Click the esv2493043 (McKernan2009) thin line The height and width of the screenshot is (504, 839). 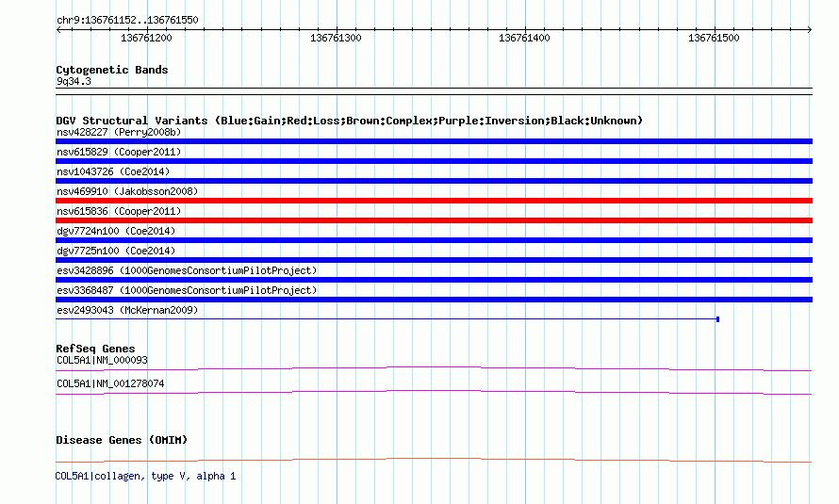point(386,319)
